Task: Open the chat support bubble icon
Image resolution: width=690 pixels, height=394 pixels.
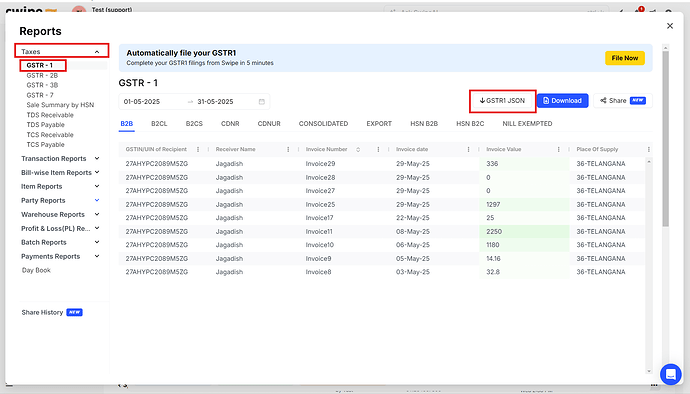Action: (x=671, y=374)
